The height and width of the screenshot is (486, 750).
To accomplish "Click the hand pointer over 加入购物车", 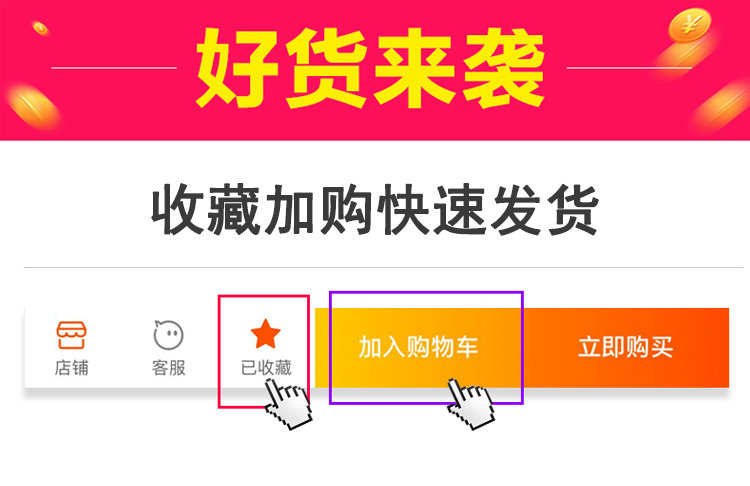I will 471,404.
